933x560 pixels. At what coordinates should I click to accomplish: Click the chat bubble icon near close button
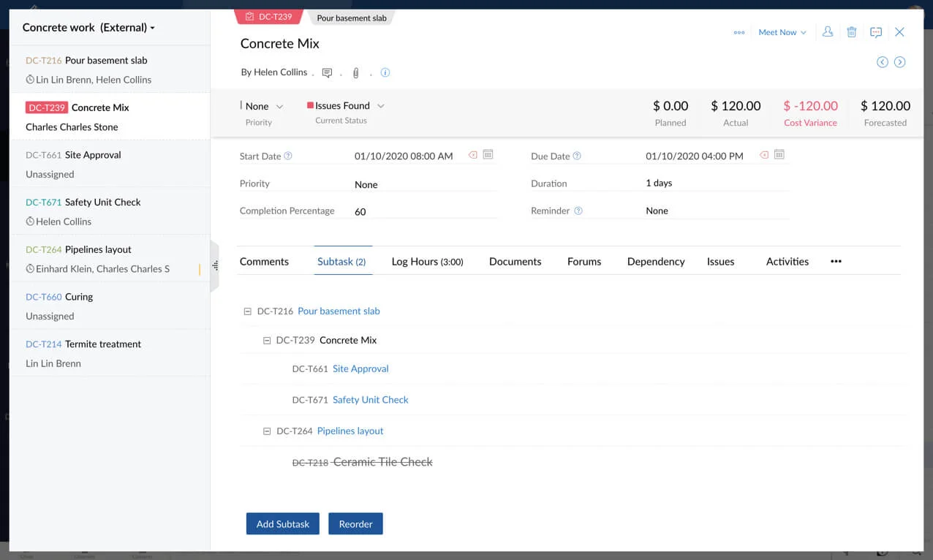tap(876, 32)
